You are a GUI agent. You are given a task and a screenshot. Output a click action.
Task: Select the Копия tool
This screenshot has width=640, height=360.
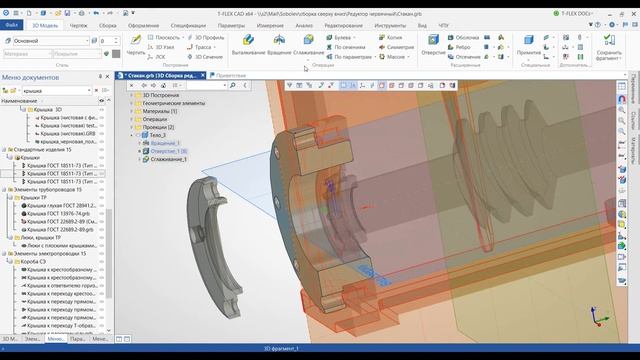pos(391,38)
